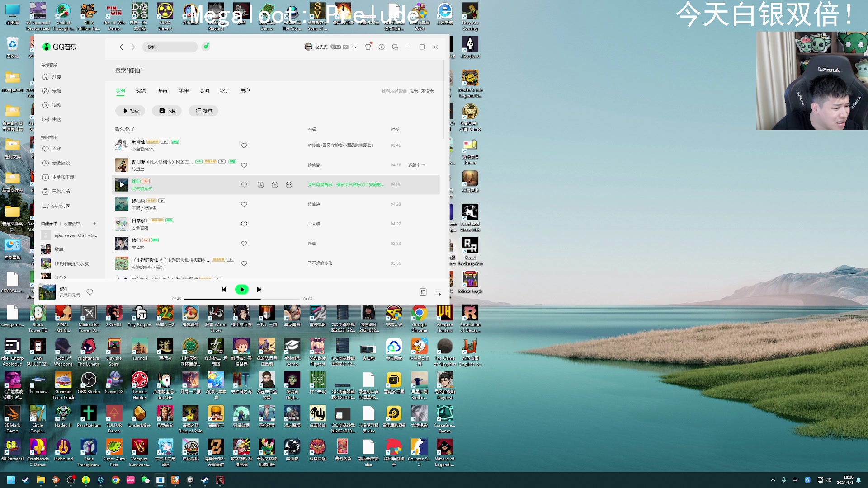Open Windows Start menu

pos(11,480)
